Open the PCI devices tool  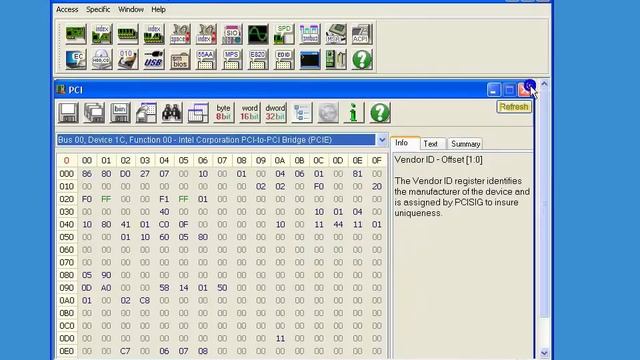click(76, 34)
